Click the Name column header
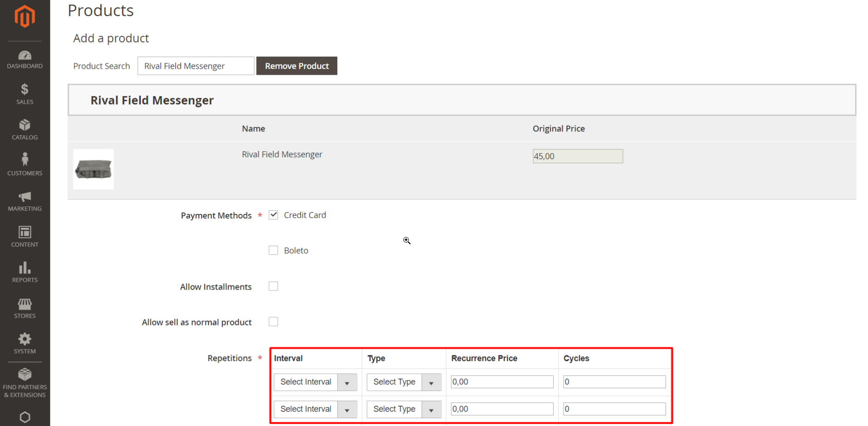 click(x=253, y=129)
